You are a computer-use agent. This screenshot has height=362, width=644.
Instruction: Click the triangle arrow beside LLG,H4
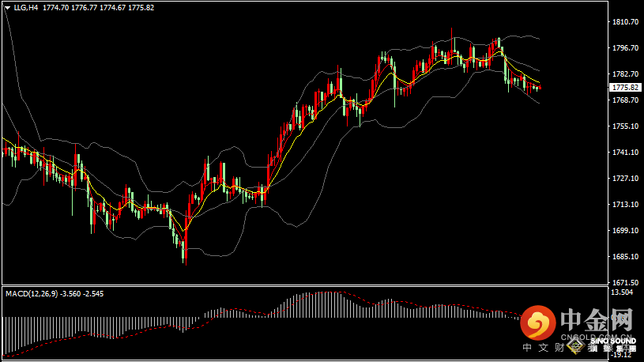[7, 8]
